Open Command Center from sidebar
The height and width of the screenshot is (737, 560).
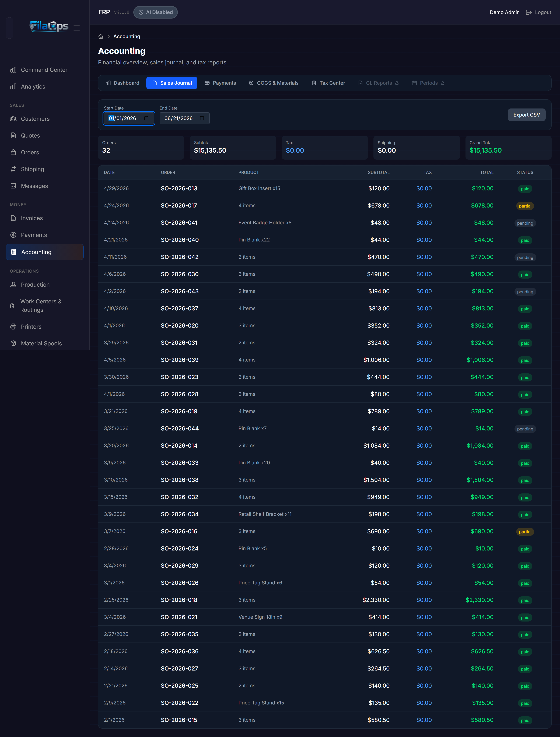44,70
